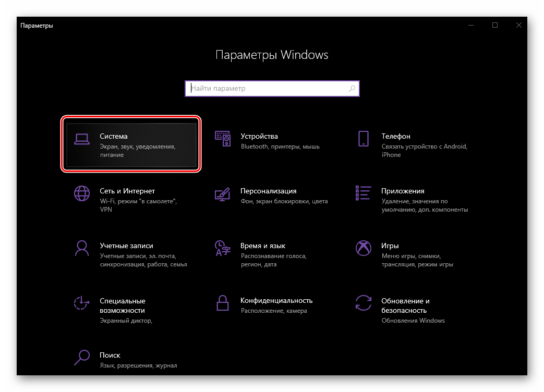
Task: Click the text Язык, разрешения, журнал
Action: click(x=138, y=365)
